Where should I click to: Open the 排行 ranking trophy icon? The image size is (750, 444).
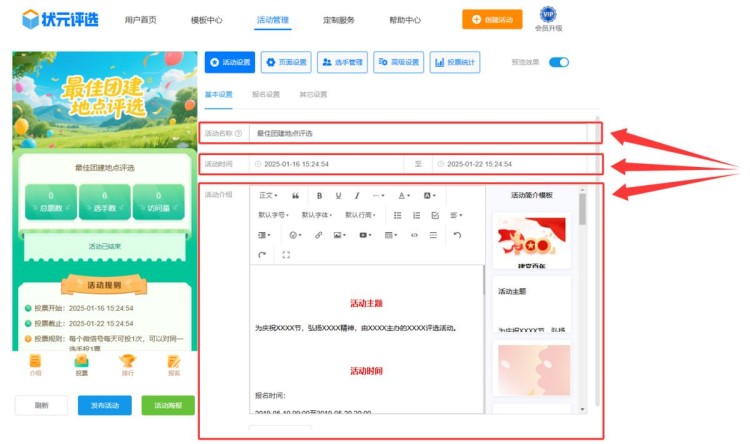point(127,365)
